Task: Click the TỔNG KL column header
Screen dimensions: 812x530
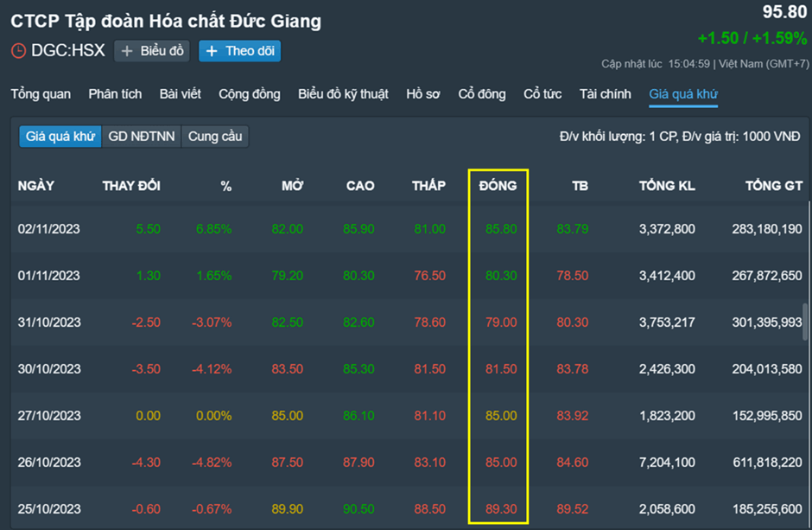Action: [x=667, y=186]
